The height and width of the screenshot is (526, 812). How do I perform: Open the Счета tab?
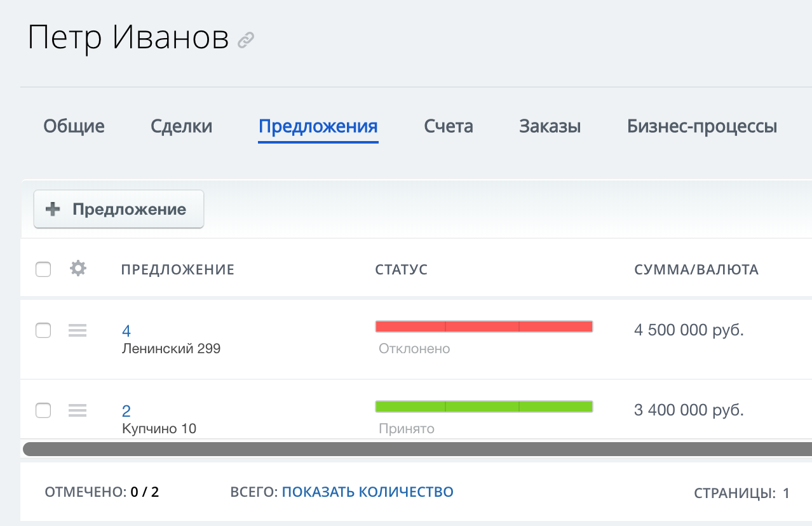point(449,126)
